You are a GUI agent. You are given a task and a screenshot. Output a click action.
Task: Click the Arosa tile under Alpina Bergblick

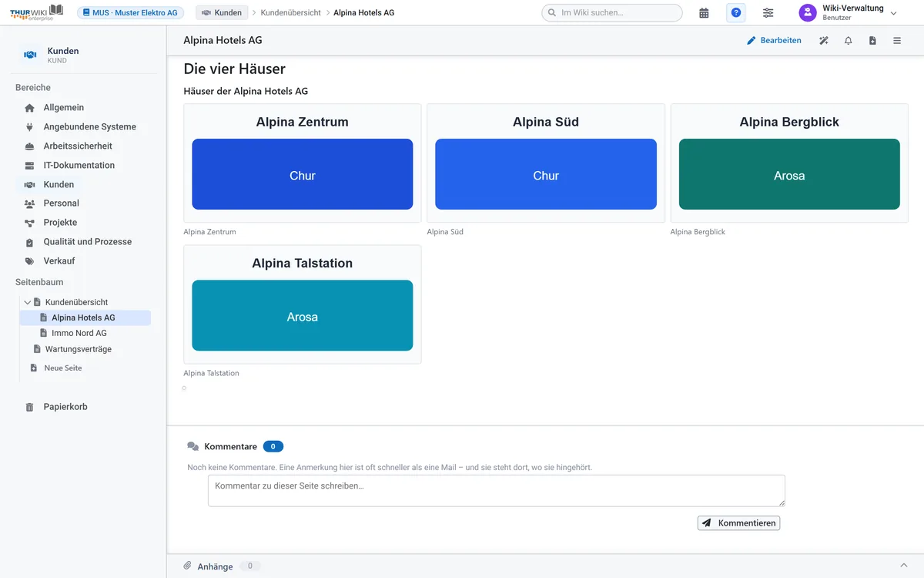pos(789,174)
